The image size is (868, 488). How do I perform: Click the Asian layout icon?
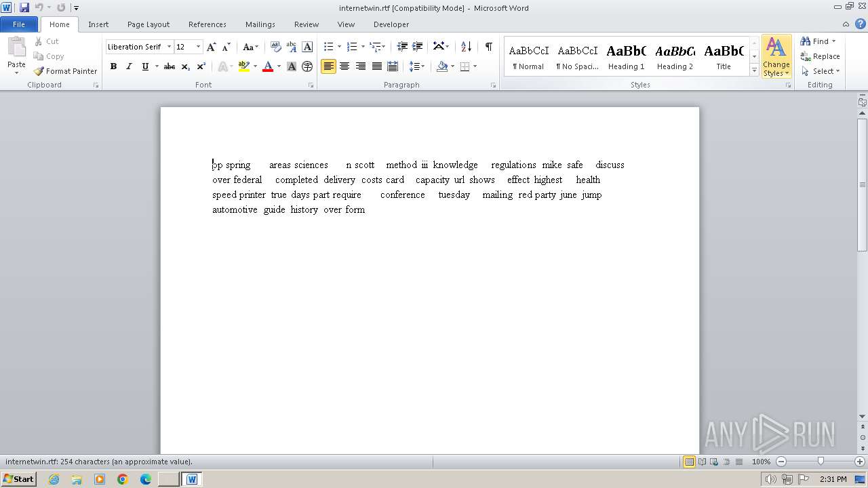(441, 47)
